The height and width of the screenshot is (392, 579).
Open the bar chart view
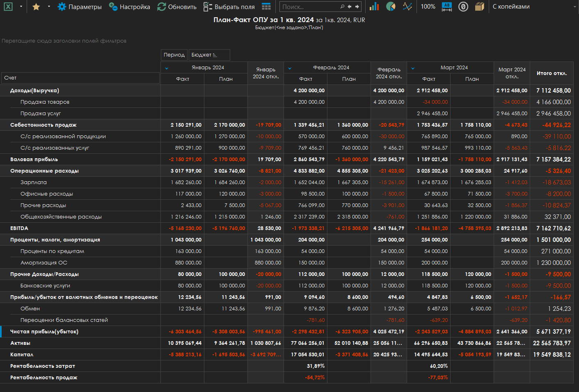pos(374,7)
